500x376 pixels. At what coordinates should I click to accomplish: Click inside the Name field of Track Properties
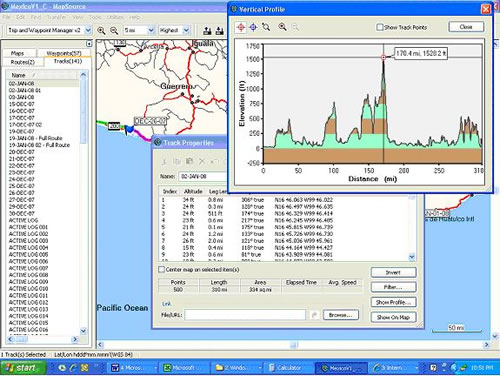(203, 176)
